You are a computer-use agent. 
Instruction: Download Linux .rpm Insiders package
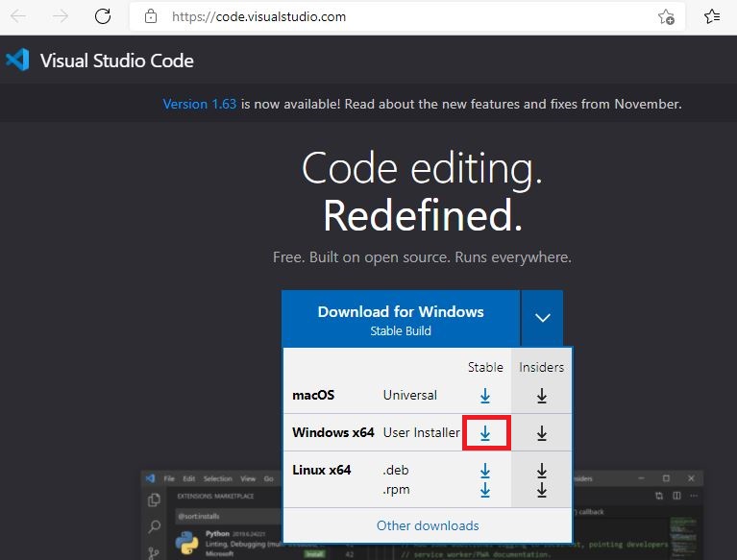coord(542,490)
